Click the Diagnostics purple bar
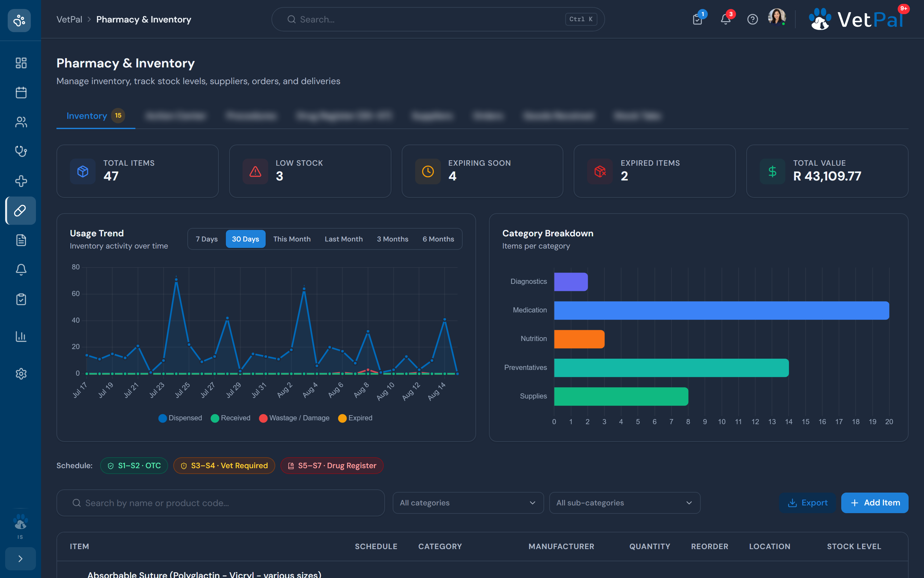Screen dimensions: 924x578 [571, 282]
